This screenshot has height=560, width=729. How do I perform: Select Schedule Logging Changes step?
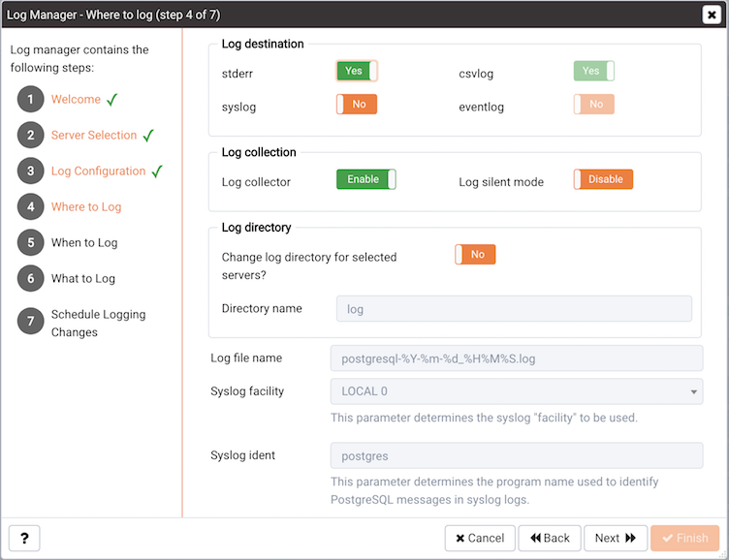point(98,323)
